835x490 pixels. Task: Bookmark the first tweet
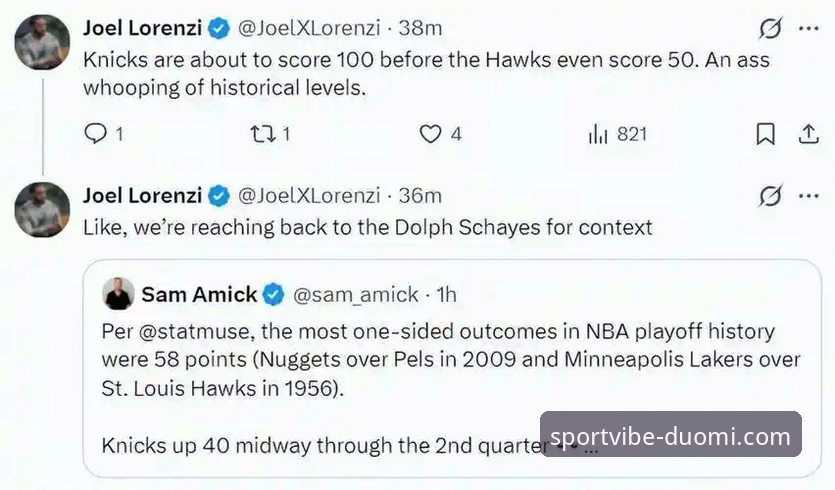(x=765, y=134)
